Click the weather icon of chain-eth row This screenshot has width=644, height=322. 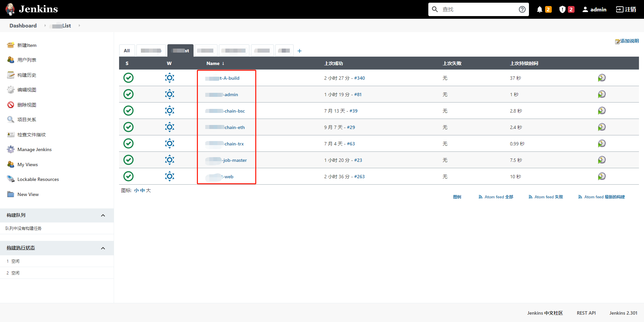point(170,127)
